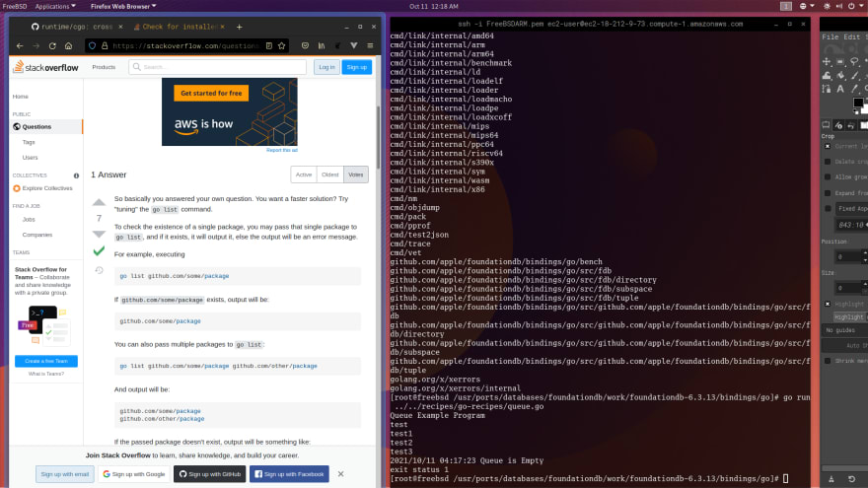The width and height of the screenshot is (868, 488).
Task: Select GIMP's Free Select lasso tool
Action: tap(854, 61)
